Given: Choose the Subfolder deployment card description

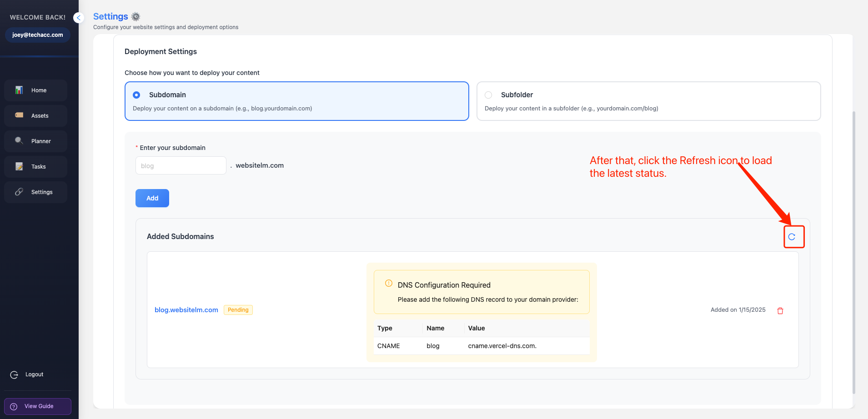Looking at the screenshot, I should point(572,109).
